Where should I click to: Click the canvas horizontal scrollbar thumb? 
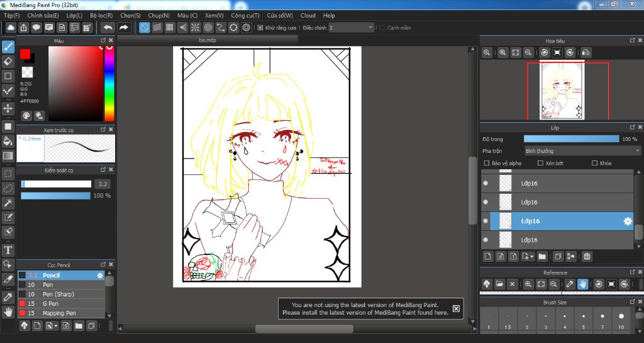[304, 329]
